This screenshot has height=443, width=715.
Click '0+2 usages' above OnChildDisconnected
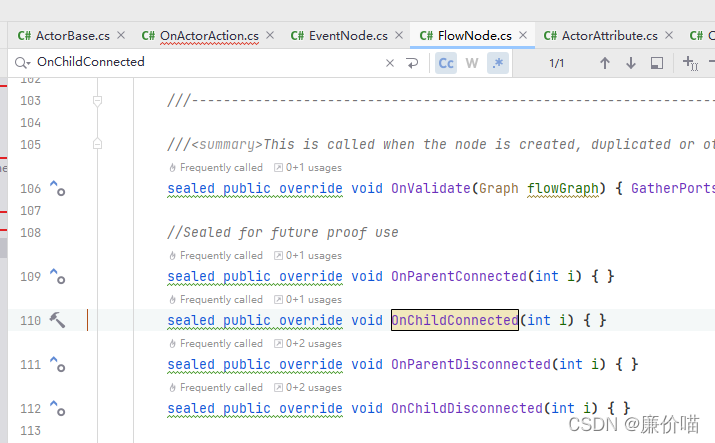coord(308,388)
